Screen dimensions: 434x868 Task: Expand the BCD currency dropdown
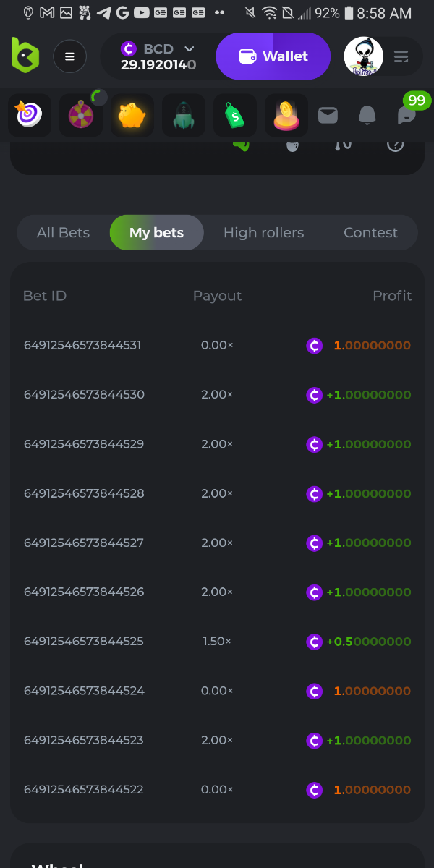coord(189,48)
